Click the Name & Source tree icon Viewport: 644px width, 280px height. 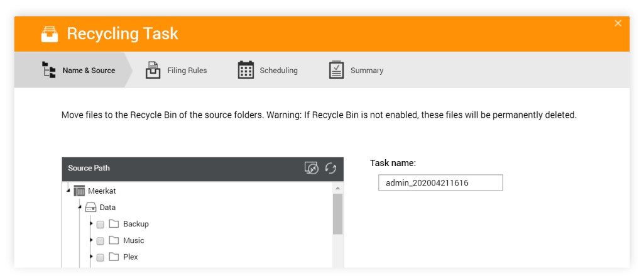point(49,70)
